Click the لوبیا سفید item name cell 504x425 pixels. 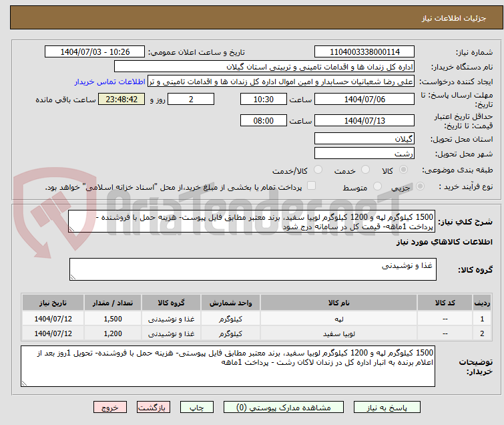point(339,333)
